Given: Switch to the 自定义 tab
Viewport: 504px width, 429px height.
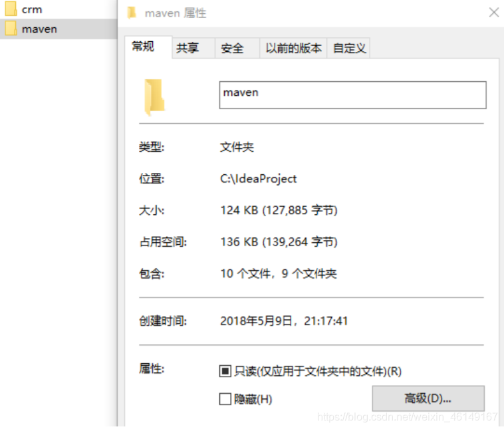Looking at the screenshot, I should click(x=349, y=49).
